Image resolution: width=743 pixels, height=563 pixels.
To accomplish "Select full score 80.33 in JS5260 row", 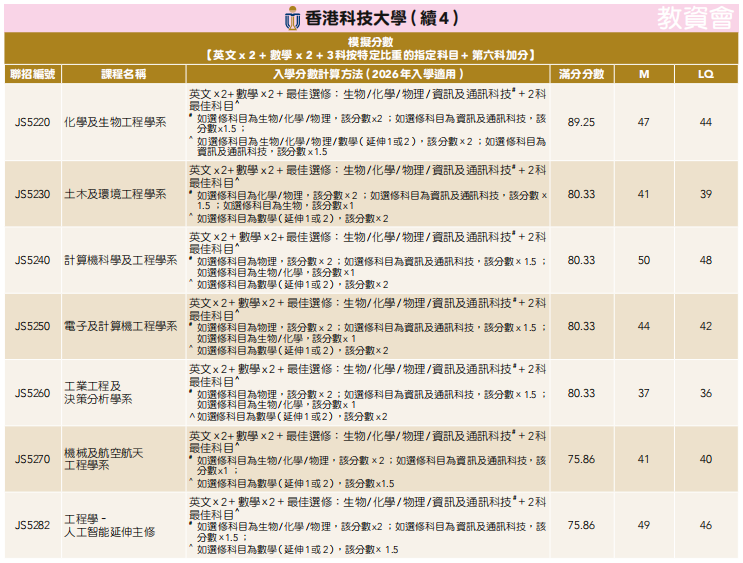I will pos(581,393).
